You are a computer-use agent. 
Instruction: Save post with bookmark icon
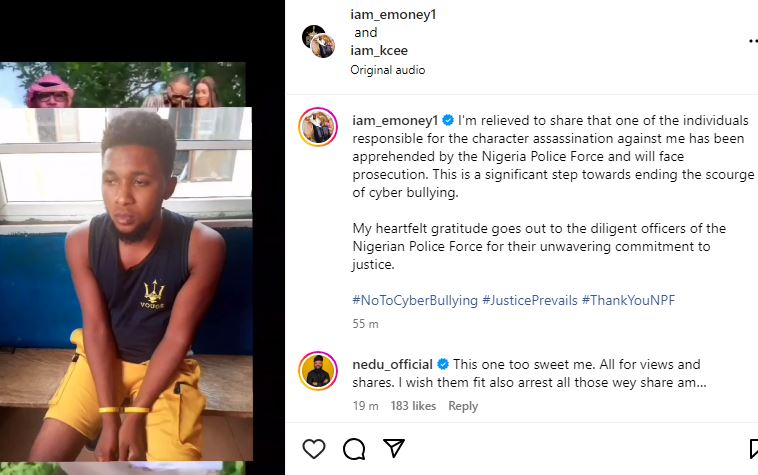click(x=754, y=449)
